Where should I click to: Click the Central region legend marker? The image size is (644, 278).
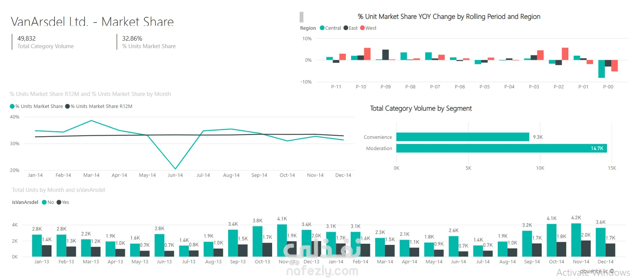tap(322, 28)
